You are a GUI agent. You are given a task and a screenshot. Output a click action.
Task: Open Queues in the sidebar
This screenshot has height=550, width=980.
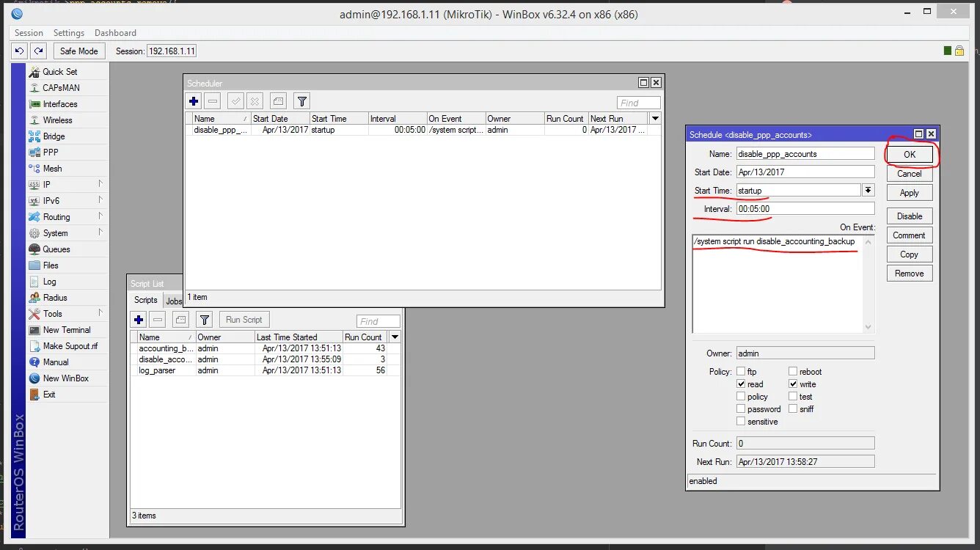pos(56,249)
